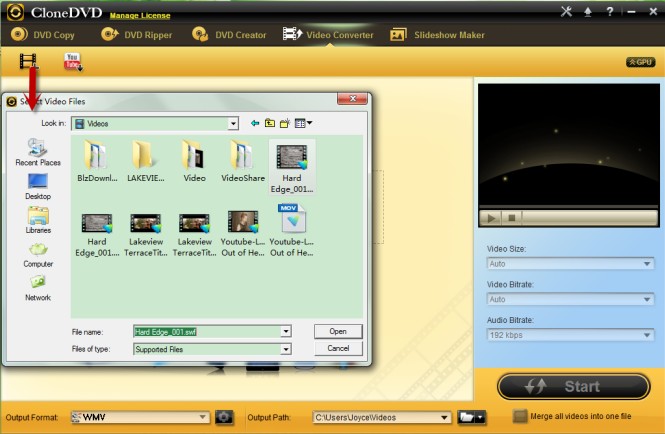This screenshot has height=434, width=665.
Task: Open the View Menu icon in dialog
Action: 303,123
